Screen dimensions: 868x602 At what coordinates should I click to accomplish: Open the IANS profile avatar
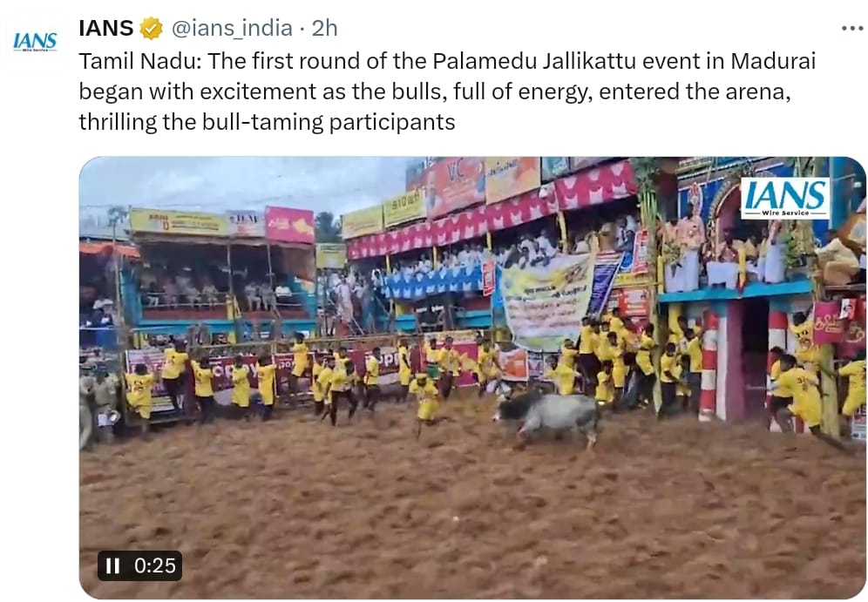pos(35,42)
